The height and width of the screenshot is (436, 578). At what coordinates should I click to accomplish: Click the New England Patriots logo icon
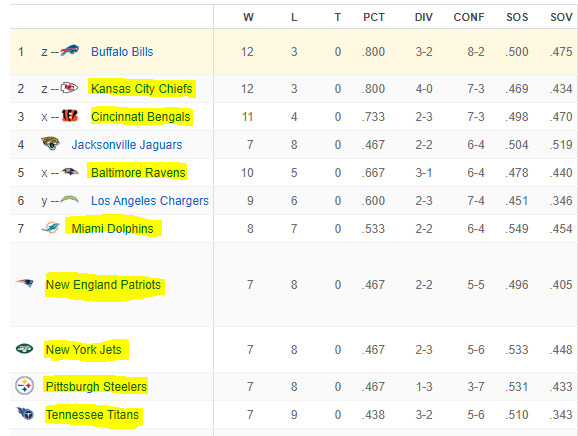click(x=24, y=283)
